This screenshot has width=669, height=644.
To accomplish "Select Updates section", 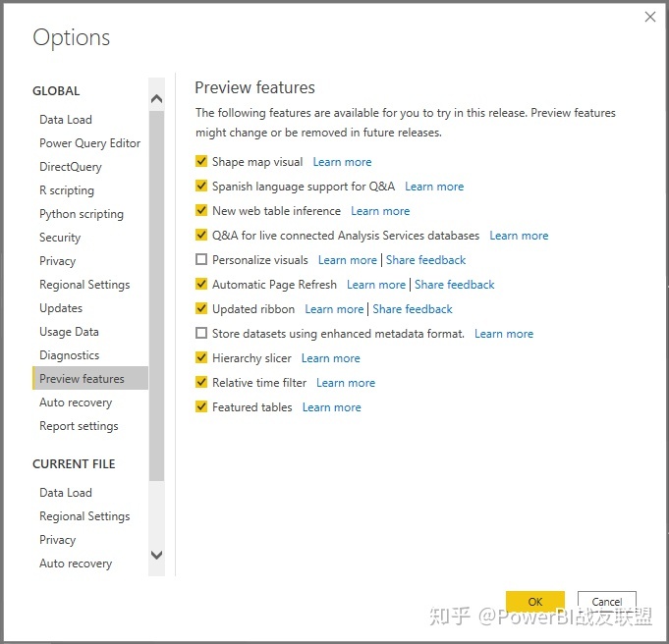I will tap(61, 308).
